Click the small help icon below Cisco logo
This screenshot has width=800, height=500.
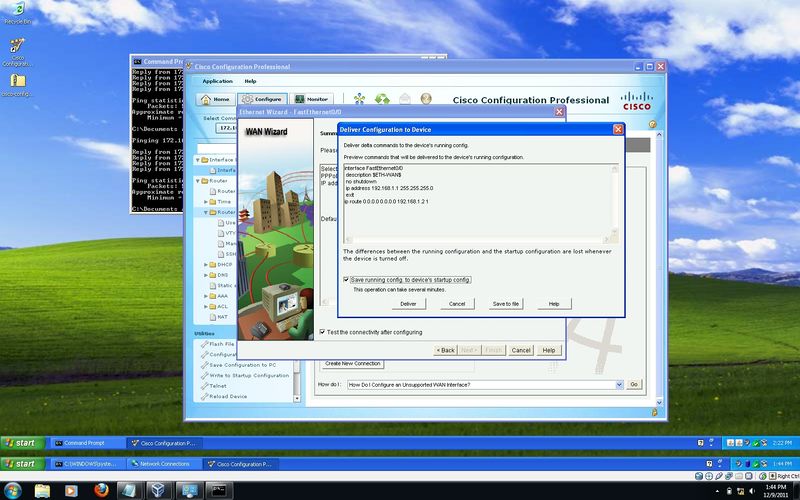tap(652, 124)
